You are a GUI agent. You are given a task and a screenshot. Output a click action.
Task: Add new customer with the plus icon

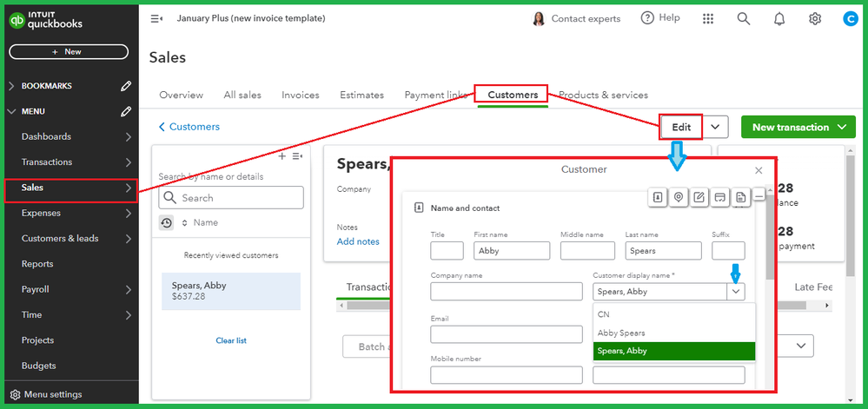282,156
